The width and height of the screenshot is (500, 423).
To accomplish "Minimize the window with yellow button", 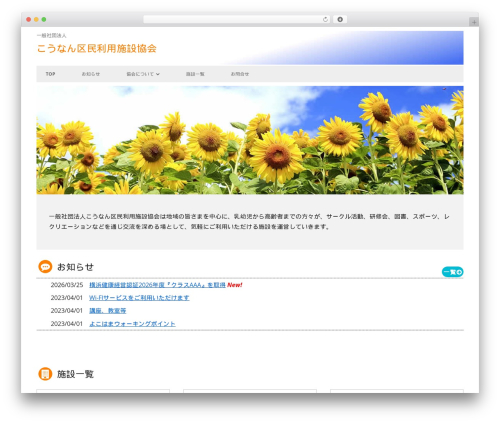I will click(36, 20).
